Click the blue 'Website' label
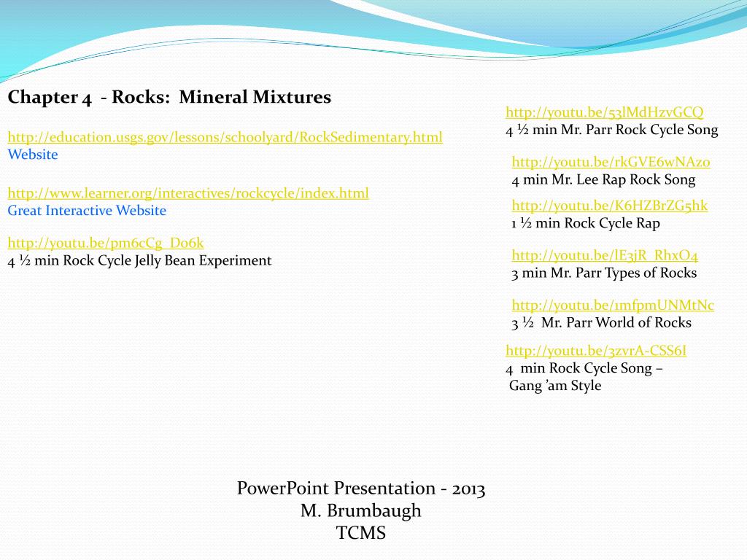 33,155
